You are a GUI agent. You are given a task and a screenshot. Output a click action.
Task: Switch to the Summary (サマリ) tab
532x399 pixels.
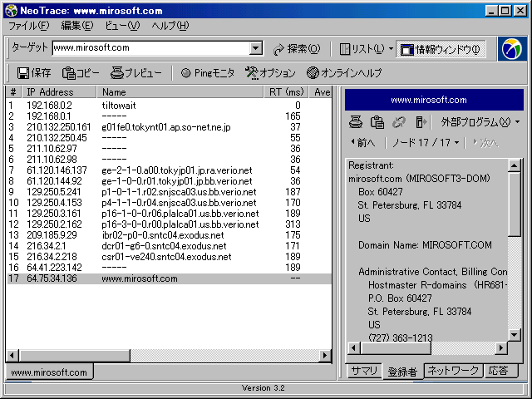(x=364, y=371)
